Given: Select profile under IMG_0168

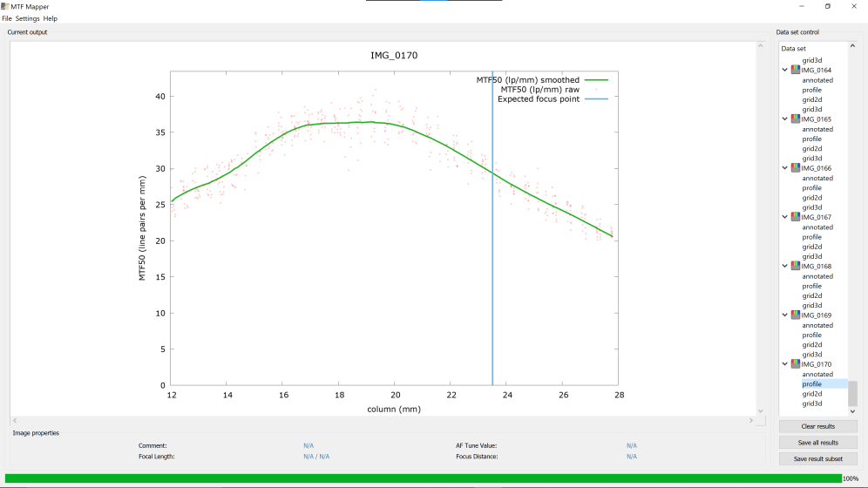Looking at the screenshot, I should (x=812, y=286).
